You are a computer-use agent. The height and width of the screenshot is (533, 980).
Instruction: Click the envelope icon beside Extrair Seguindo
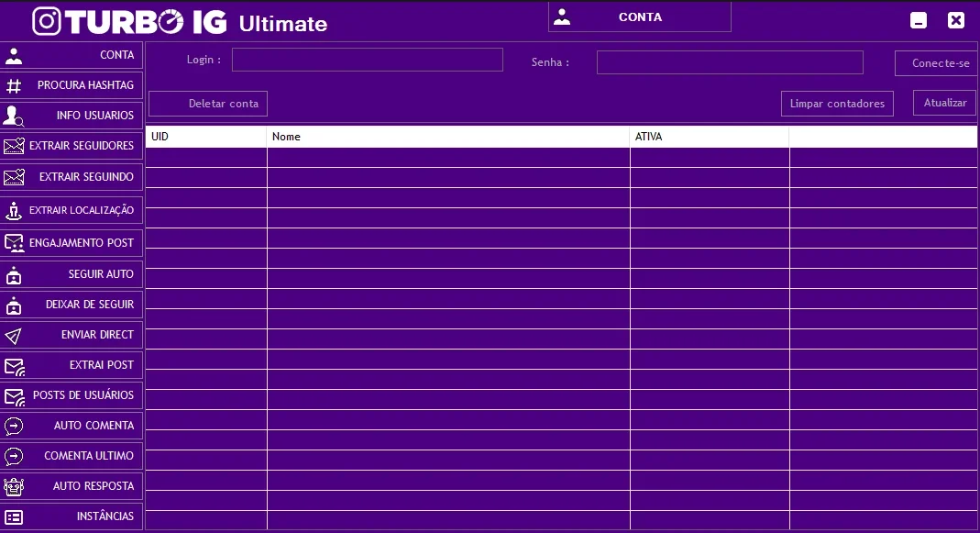pyautogui.click(x=14, y=177)
